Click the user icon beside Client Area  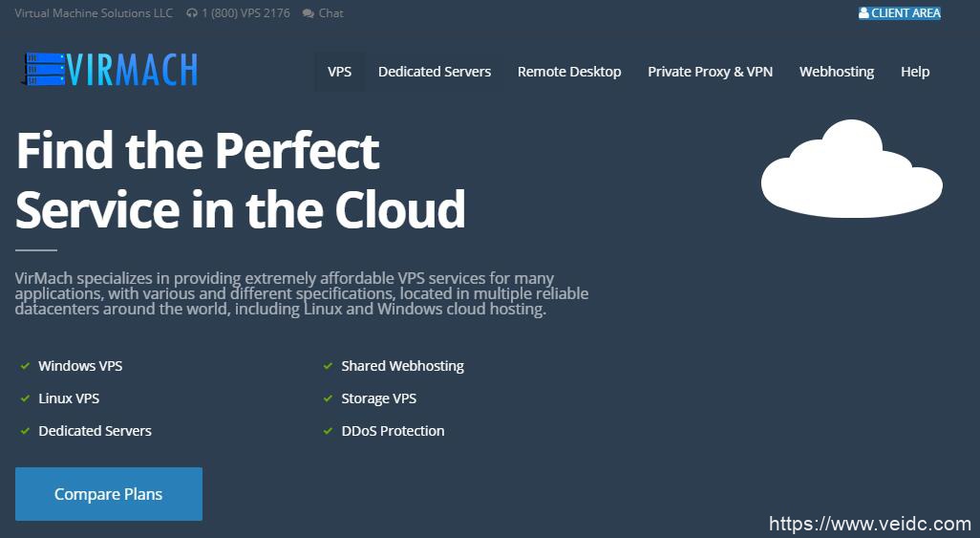pos(863,13)
